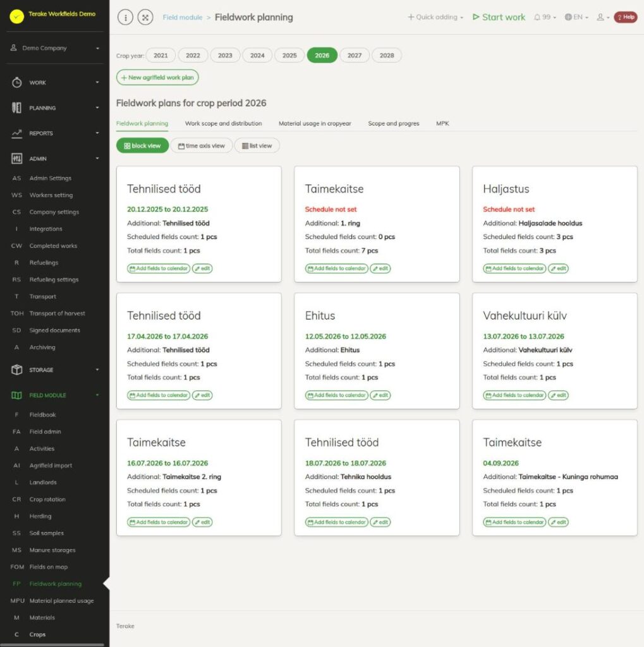Viewport: 644px width, 647px height.
Task: Switch to time axis view
Action: (x=201, y=146)
